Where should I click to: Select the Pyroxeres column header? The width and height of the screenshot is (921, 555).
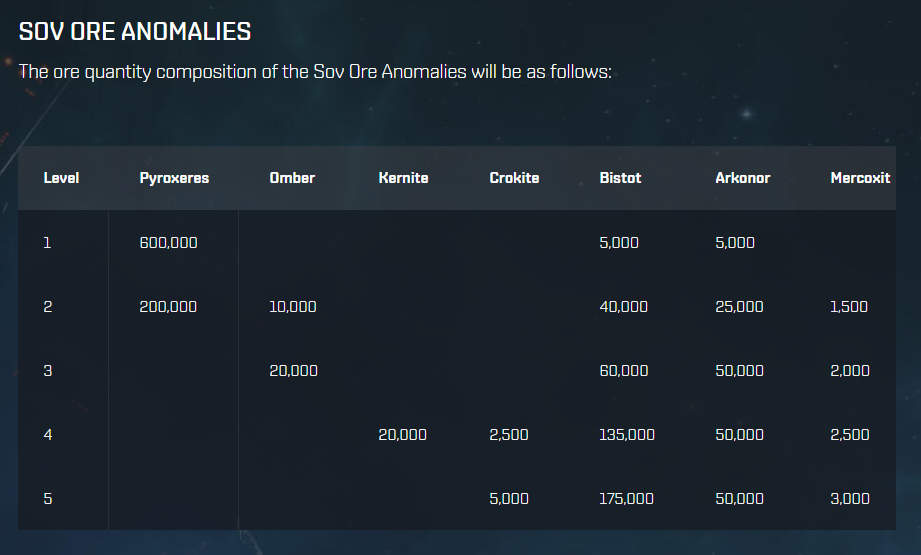(x=174, y=178)
